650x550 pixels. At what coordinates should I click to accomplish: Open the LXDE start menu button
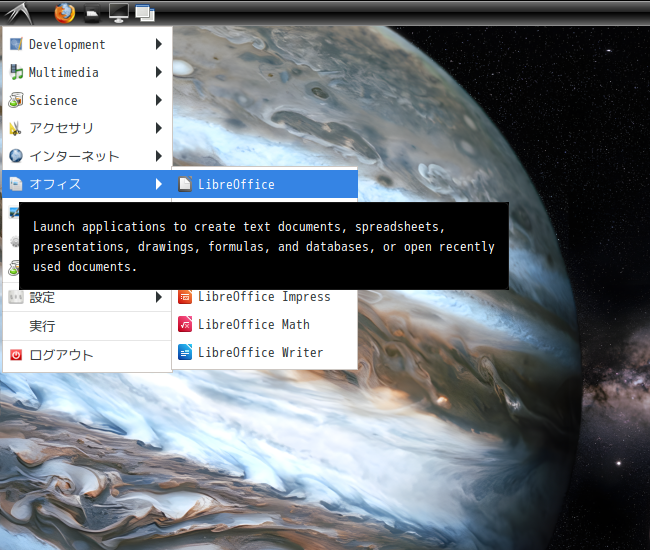[x=19, y=13]
